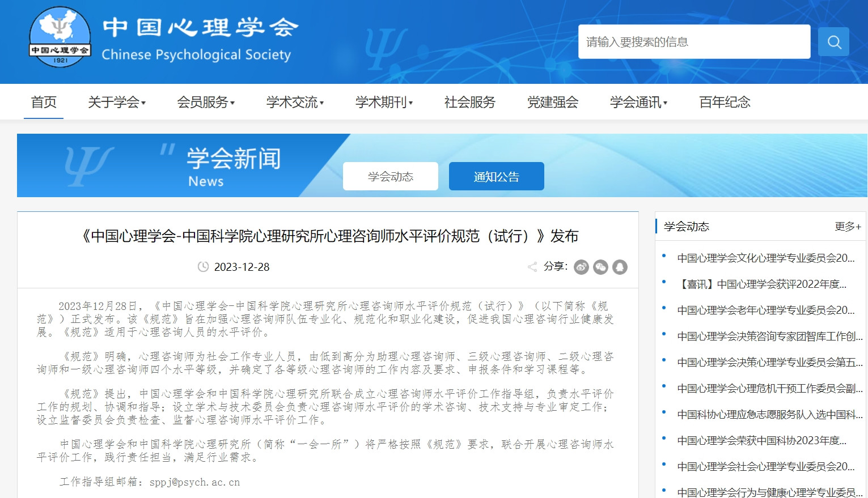Open the 学术交流 dropdown menu
Viewport: 868px width, 498px height.
click(295, 103)
